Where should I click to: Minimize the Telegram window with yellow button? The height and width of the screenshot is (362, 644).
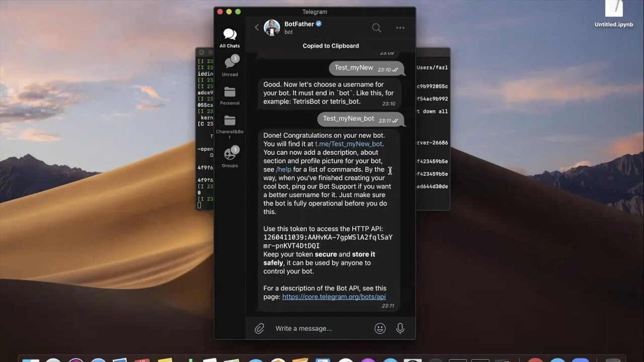pyautogui.click(x=229, y=12)
